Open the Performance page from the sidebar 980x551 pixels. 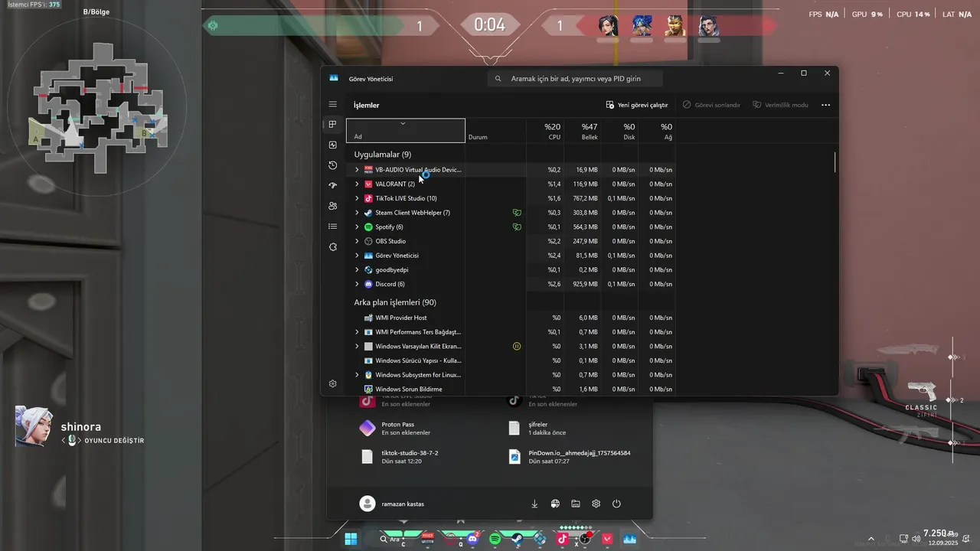332,145
